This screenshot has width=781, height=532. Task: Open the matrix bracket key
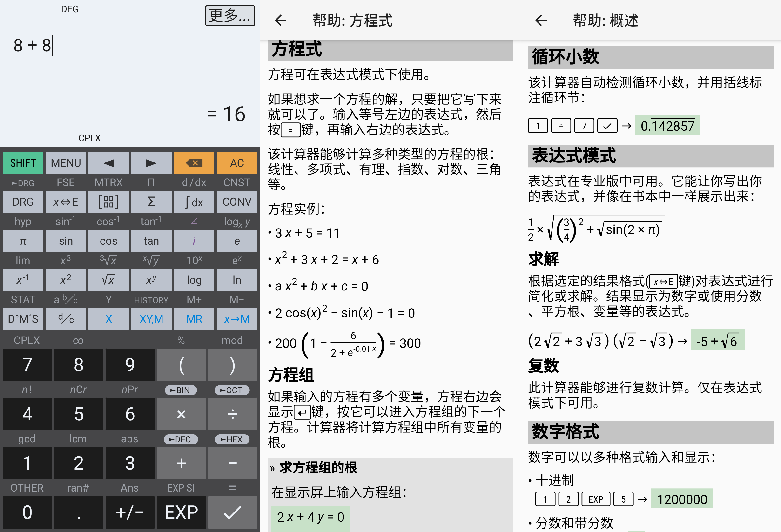[108, 202]
